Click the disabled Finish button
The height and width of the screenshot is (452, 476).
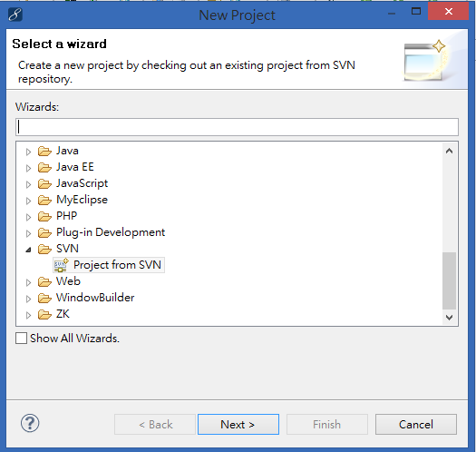[x=327, y=425]
